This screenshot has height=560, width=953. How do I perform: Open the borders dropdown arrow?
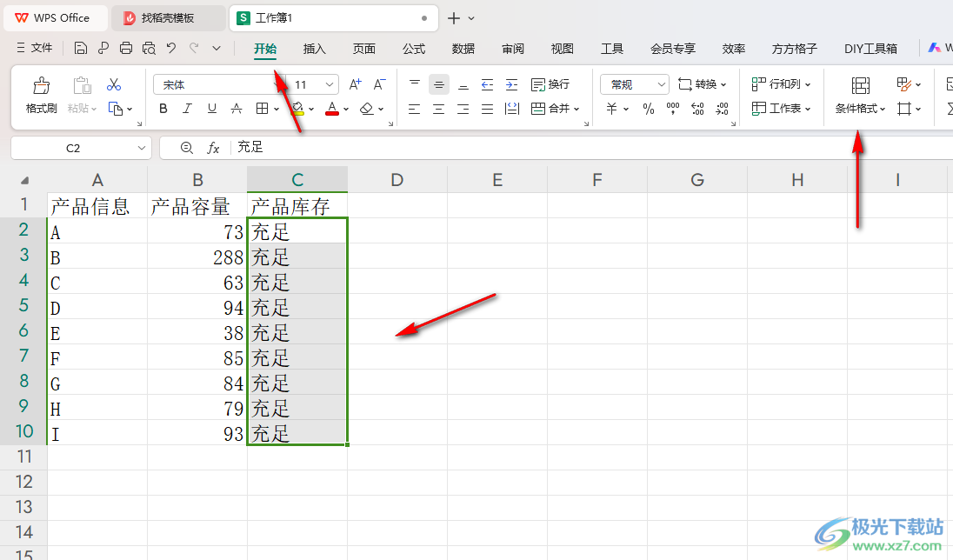[277, 110]
